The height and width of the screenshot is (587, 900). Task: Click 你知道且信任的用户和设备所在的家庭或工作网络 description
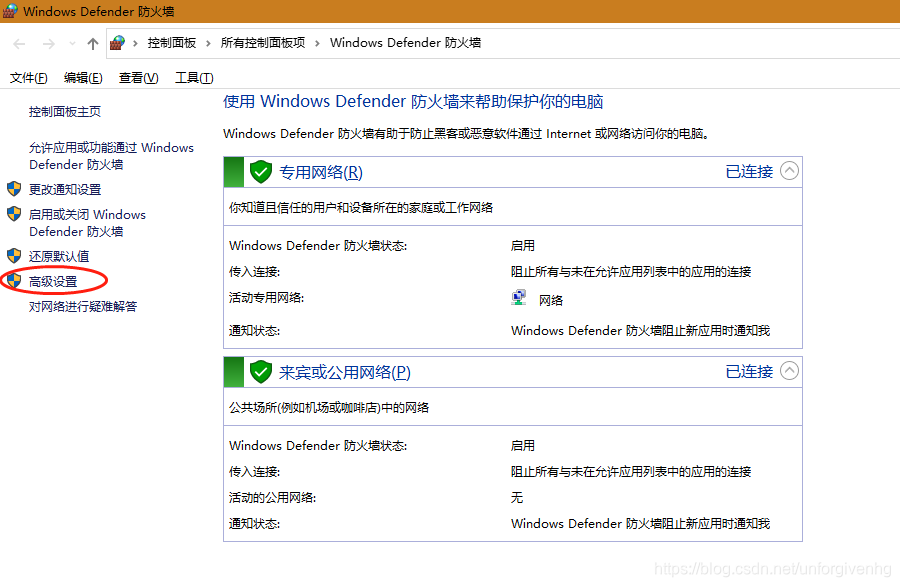tap(361, 208)
